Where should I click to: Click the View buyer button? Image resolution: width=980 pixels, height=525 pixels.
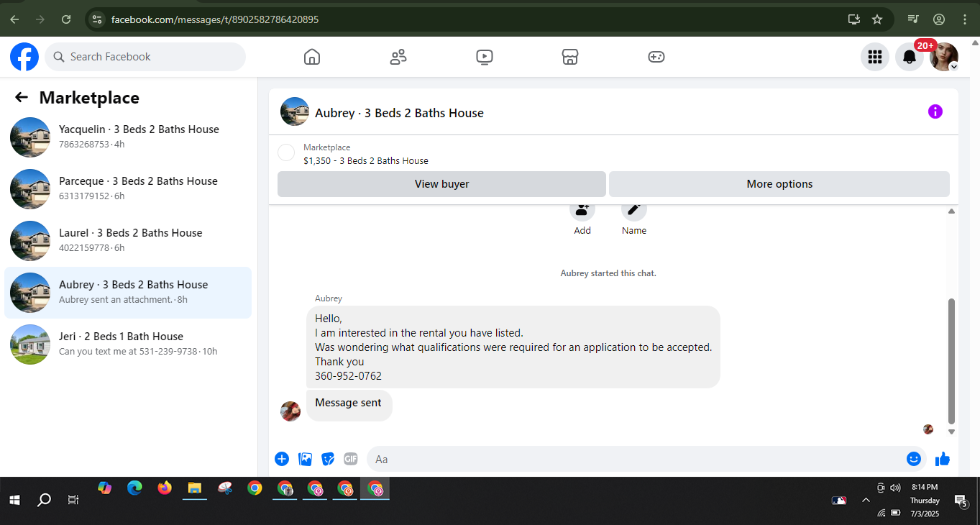coord(441,184)
